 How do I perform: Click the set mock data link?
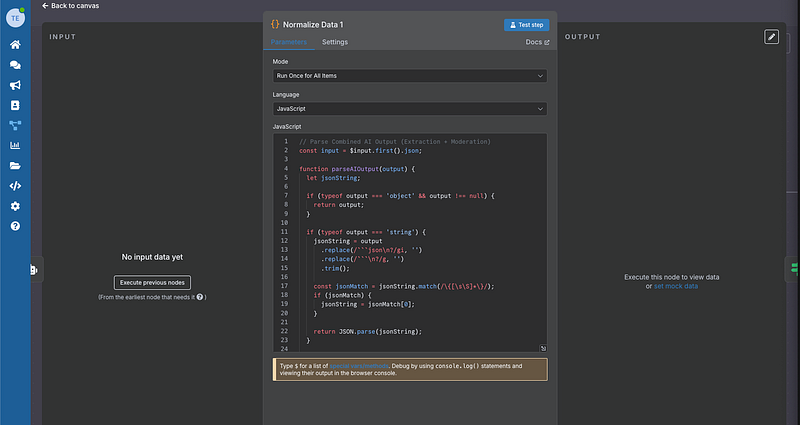(x=676, y=286)
